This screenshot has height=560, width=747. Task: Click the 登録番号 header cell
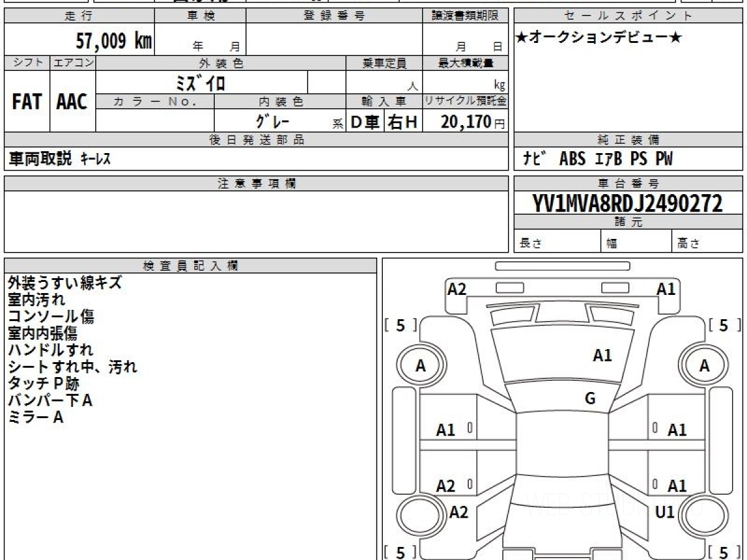pos(334,16)
